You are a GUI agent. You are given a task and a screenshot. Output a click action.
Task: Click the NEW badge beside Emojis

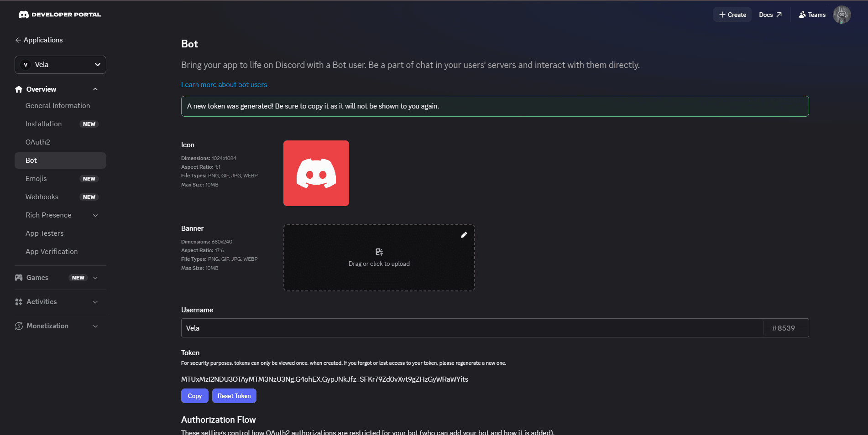click(x=89, y=179)
